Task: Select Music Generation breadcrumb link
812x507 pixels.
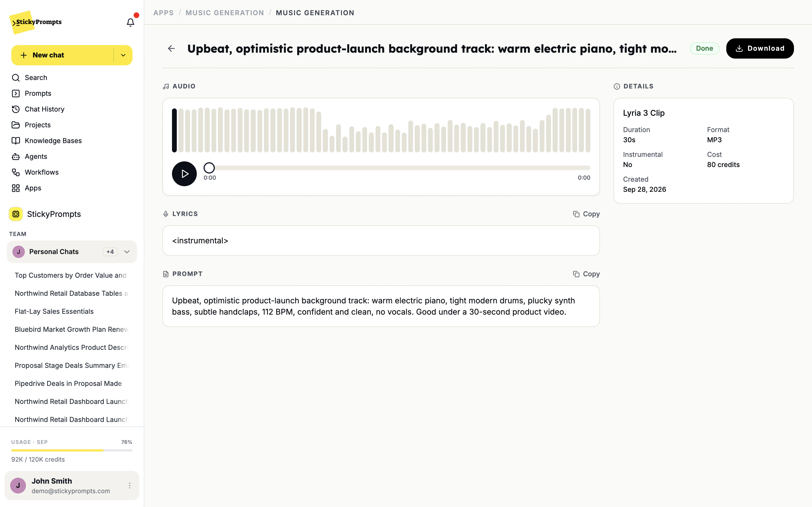Action: coord(225,13)
